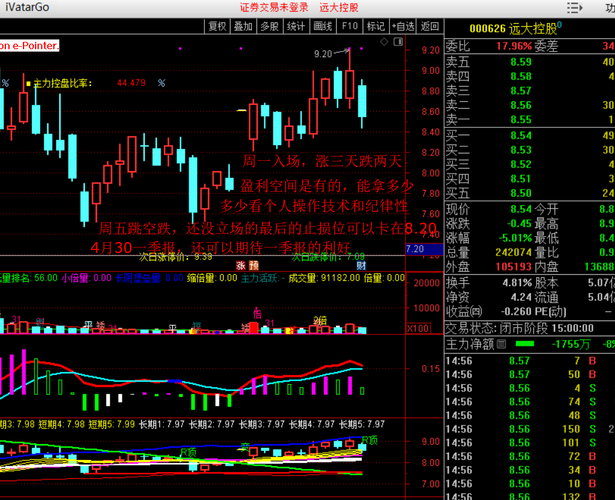
Task: Open F10 company information
Action: (349, 26)
